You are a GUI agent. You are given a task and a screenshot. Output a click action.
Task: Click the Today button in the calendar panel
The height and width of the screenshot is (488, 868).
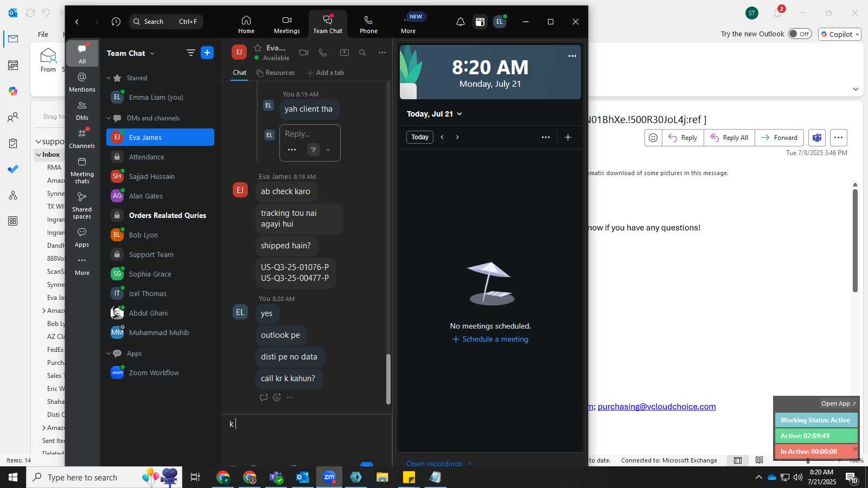pyautogui.click(x=420, y=137)
